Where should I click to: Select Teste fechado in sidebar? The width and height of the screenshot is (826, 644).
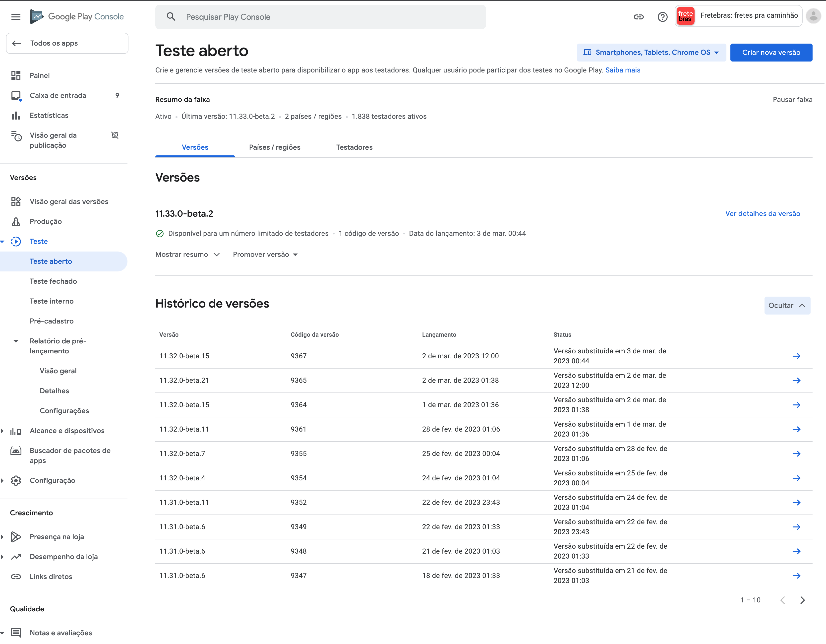point(53,281)
